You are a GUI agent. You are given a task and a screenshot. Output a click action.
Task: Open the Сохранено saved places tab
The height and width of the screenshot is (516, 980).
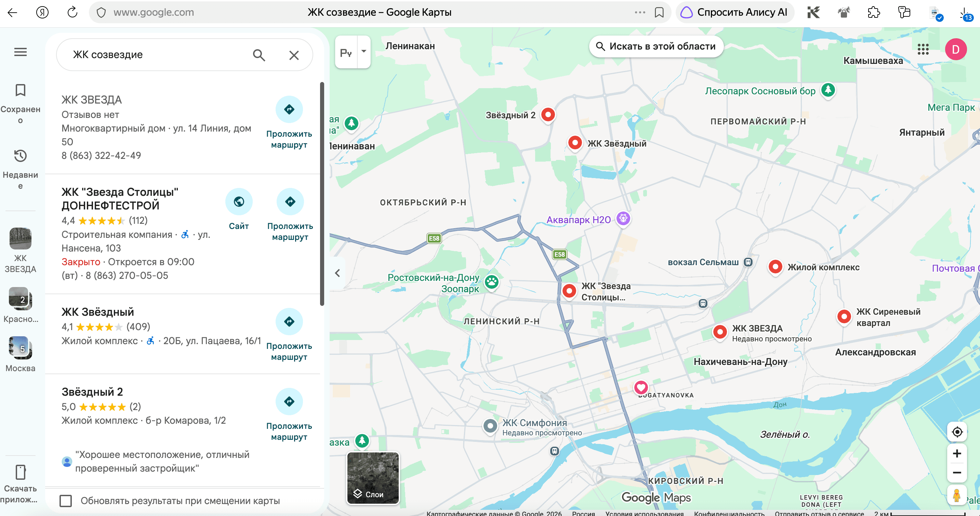(21, 104)
